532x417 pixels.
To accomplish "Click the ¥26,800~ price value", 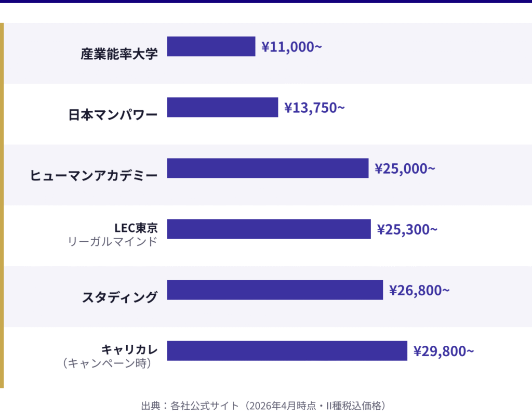I will [419, 290].
